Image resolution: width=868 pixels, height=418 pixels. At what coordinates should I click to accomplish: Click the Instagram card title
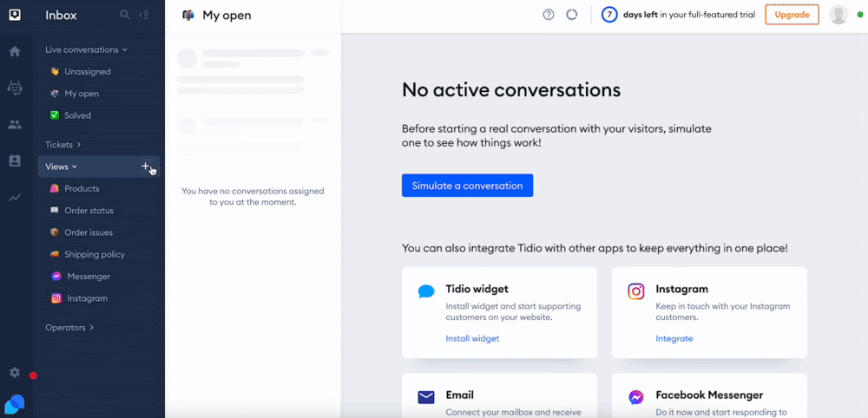pyautogui.click(x=681, y=289)
